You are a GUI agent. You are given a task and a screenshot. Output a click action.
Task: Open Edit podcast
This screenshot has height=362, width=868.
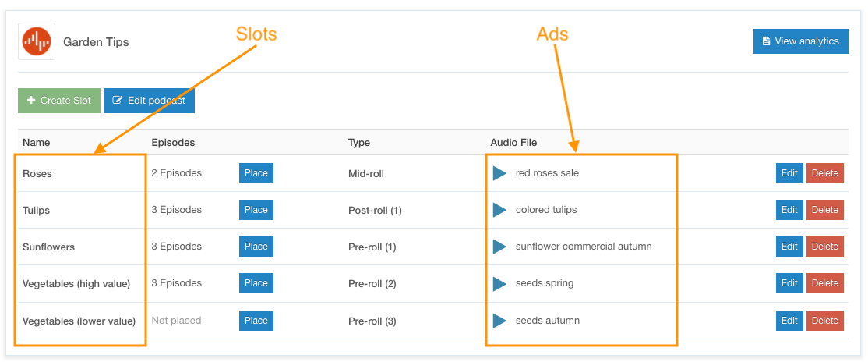[x=149, y=101]
